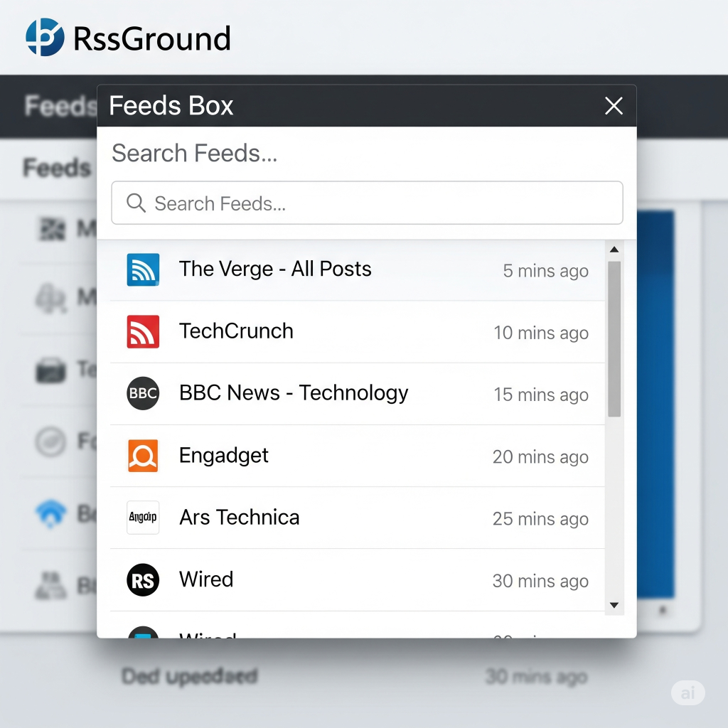728x728 pixels.
Task: Click the 'Search Feeds...' heading above field
Action: (195, 154)
